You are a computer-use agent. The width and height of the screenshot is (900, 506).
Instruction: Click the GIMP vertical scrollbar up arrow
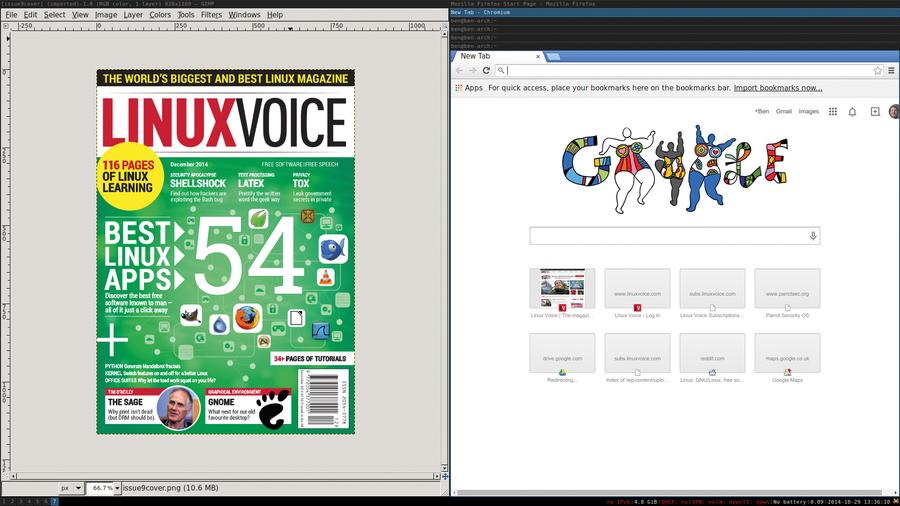coord(444,34)
